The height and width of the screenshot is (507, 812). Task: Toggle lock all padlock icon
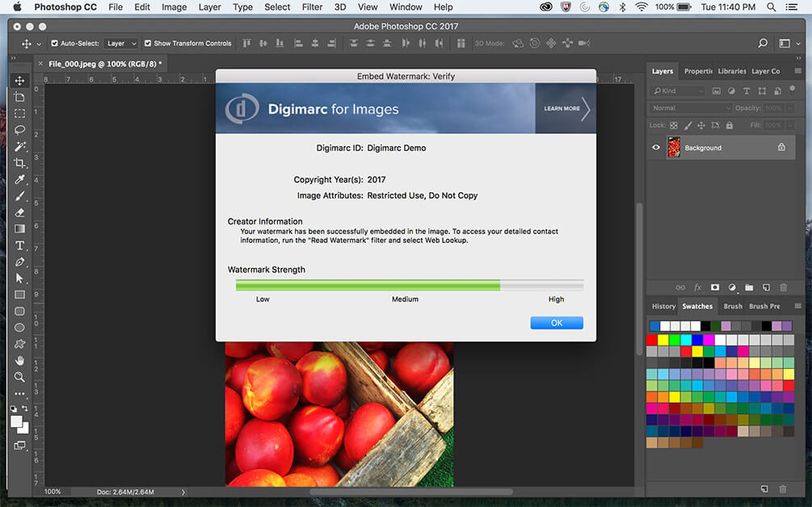pos(729,125)
